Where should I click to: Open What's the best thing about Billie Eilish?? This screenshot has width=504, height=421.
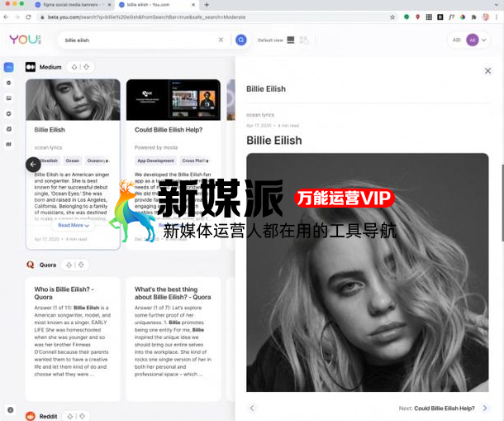pyautogui.click(x=173, y=293)
